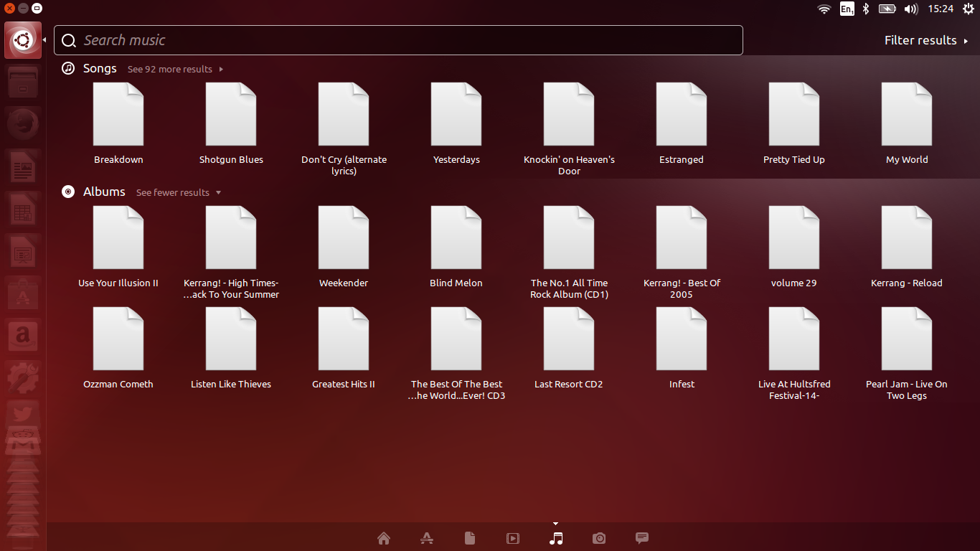
Task: Open the album Kerrang - Reload
Action: click(x=907, y=247)
